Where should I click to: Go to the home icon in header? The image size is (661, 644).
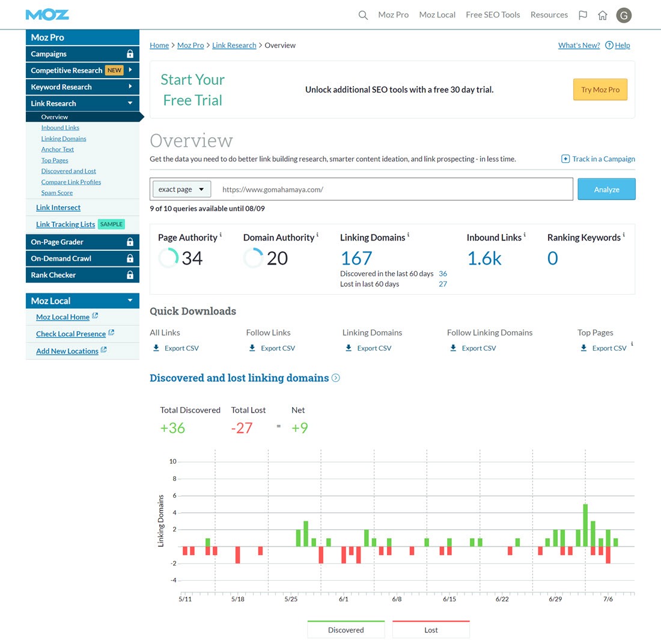coord(603,15)
